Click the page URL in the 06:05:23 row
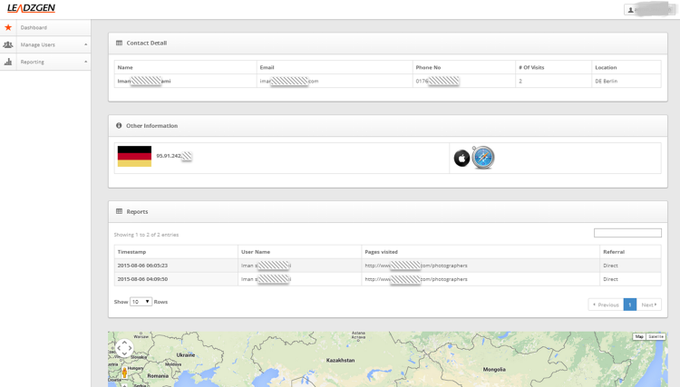680x387 pixels. [x=416, y=266]
